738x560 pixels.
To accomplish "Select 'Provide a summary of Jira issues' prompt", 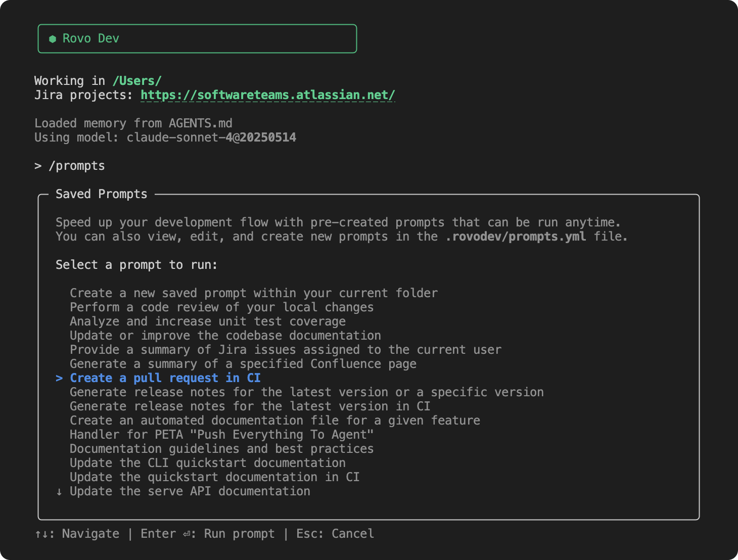I will [286, 350].
